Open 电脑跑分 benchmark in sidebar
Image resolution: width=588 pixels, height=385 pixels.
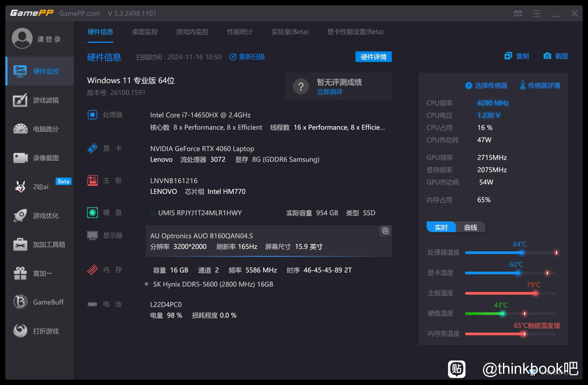click(x=40, y=129)
